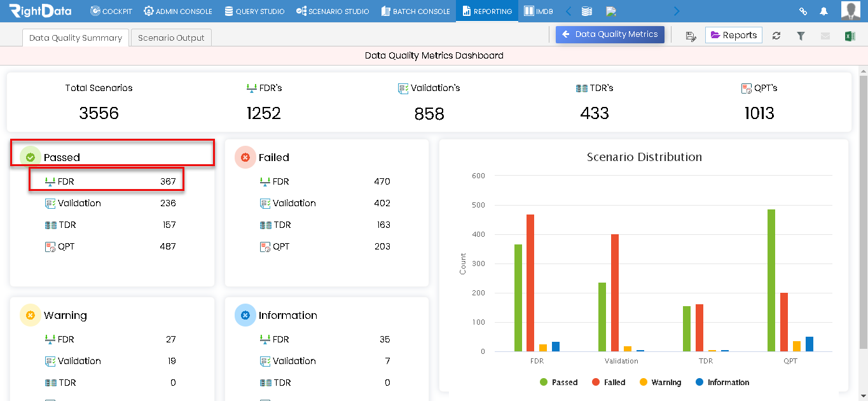This screenshot has width=868, height=401.
Task: Switch to the Scenario Output tab
Action: tap(171, 38)
